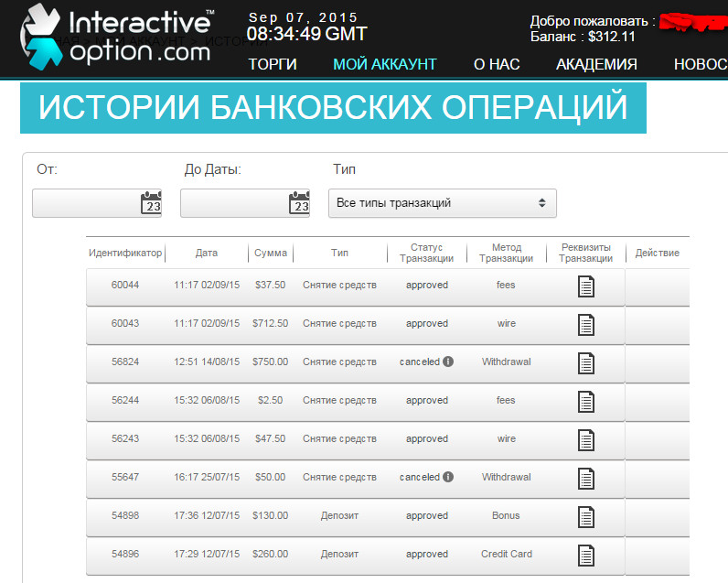The width and height of the screenshot is (728, 583).
Task: Go to the О НАС page
Action: click(x=497, y=64)
